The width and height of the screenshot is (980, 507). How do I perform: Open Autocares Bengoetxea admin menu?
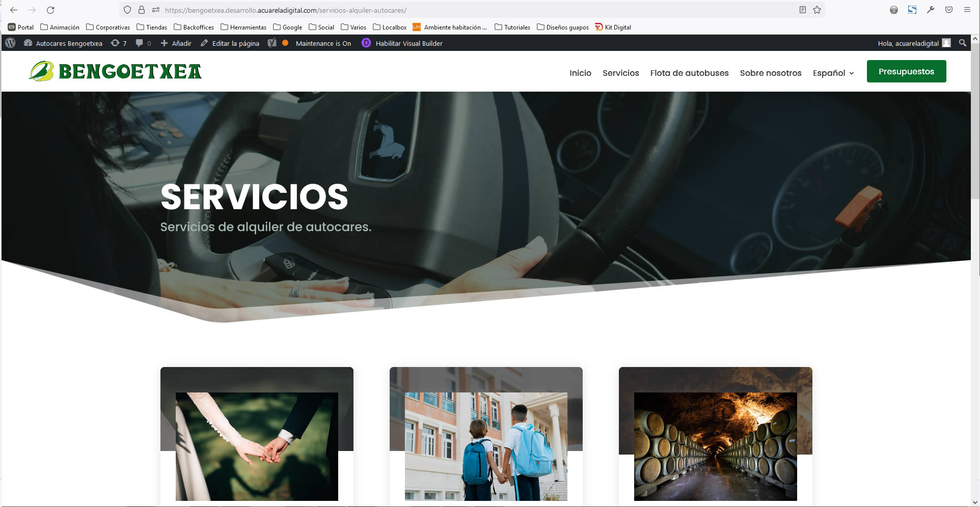coord(63,43)
